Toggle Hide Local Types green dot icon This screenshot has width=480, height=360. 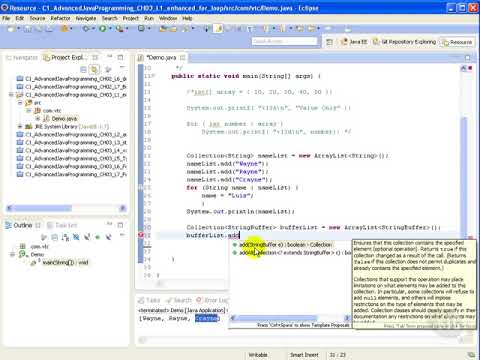click(x=97, y=237)
